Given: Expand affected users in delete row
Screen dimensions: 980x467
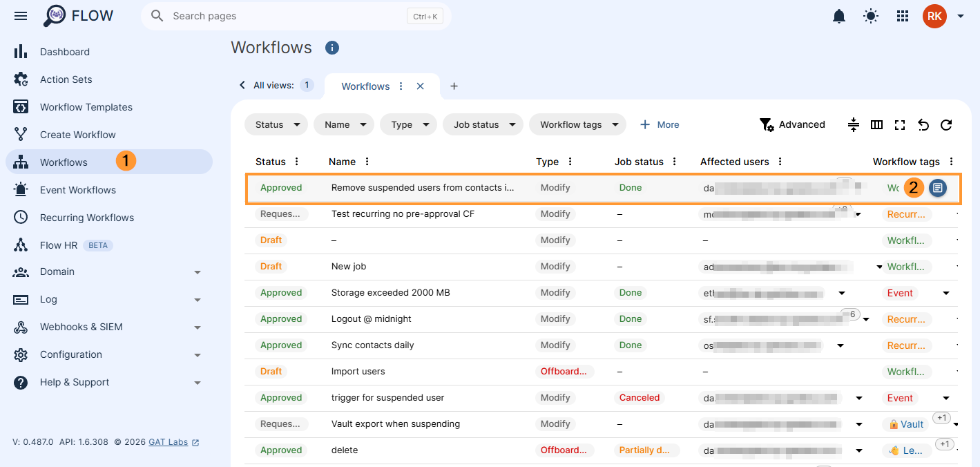Looking at the screenshot, I should coord(859,450).
